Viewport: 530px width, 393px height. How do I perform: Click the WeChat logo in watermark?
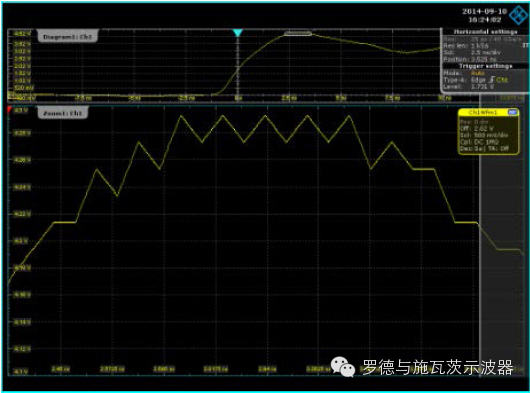tap(343, 366)
